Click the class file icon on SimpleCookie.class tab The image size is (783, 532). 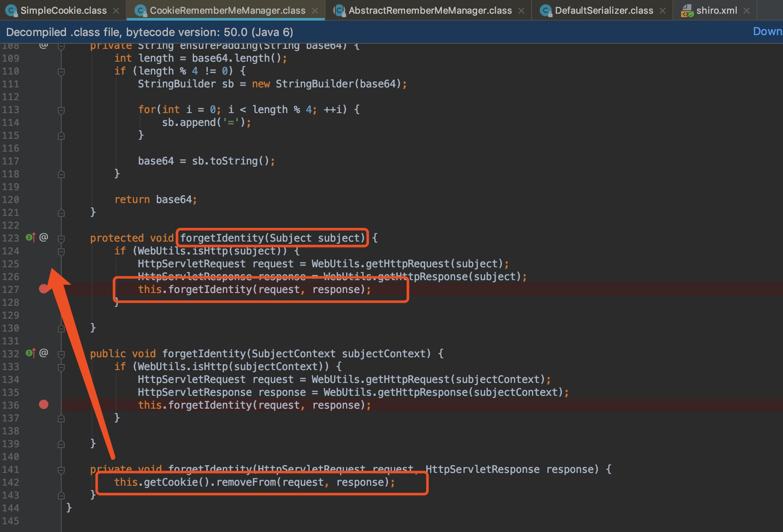[11, 10]
